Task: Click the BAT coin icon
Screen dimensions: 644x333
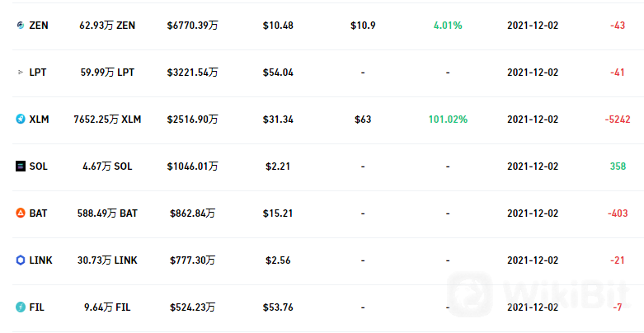Action: [21, 213]
